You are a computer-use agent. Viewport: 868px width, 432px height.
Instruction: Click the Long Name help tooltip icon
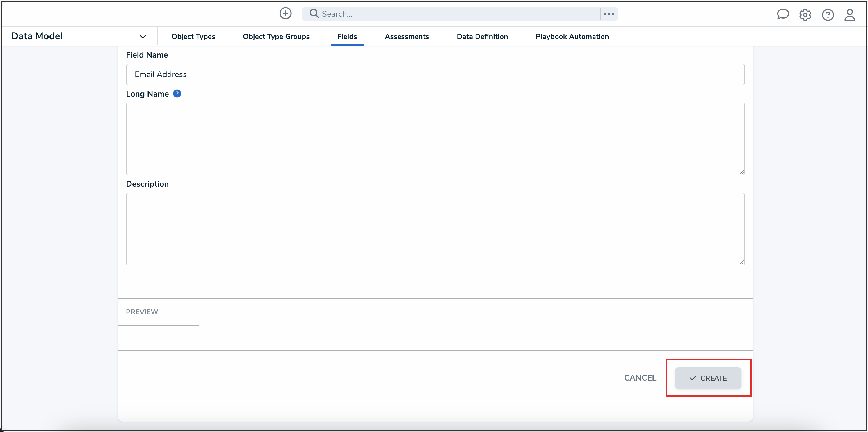click(x=177, y=94)
